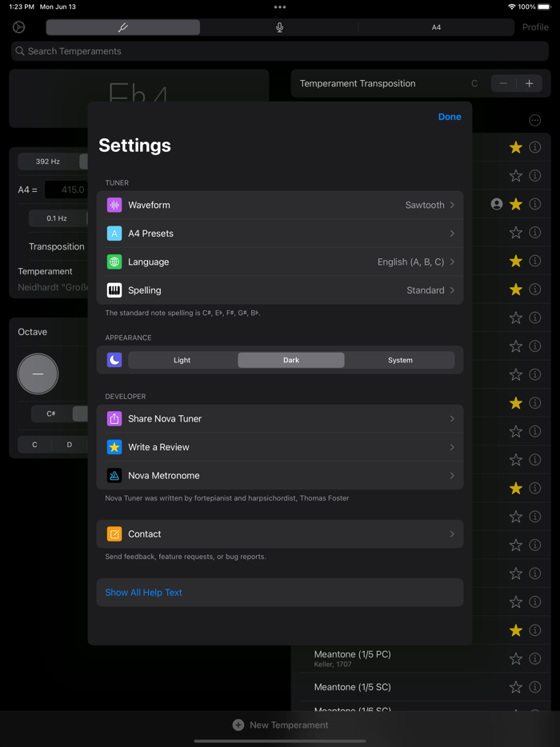Favorite the Meantone (1/5 SC) temperament
The width and height of the screenshot is (560, 747).
coord(515,686)
